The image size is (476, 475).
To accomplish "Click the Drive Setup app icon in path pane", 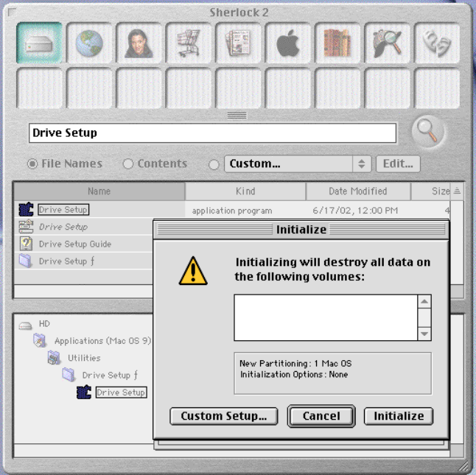I will click(84, 392).
